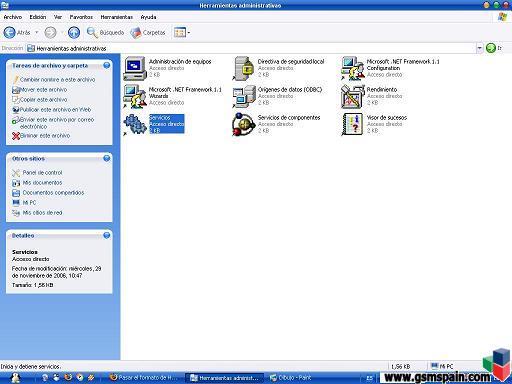Image resolution: width=512 pixels, height=384 pixels.
Task: Go to Mis sitios de red
Action: [x=42, y=213]
